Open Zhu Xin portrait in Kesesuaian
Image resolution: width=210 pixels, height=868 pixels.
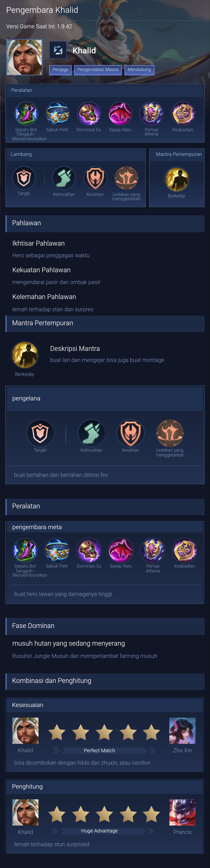pyautogui.click(x=182, y=731)
